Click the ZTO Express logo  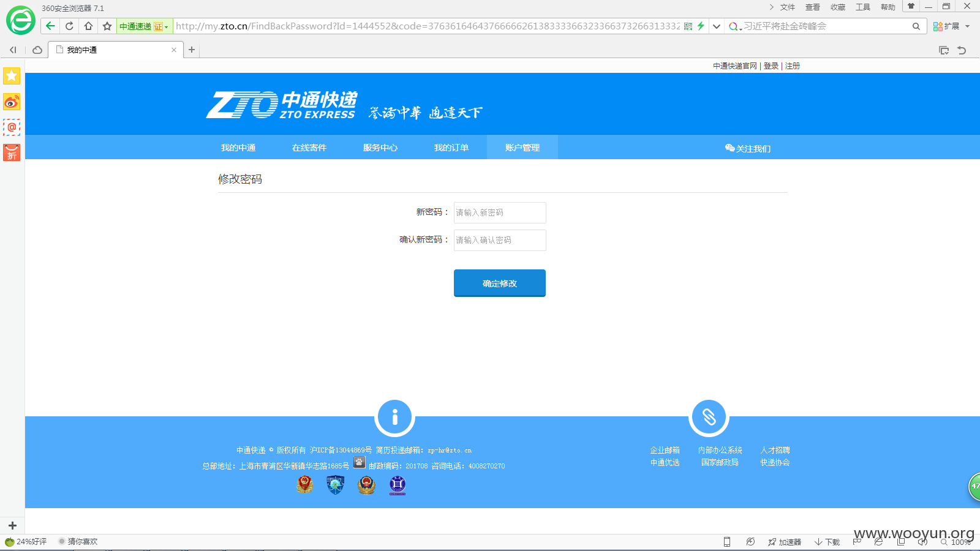tap(281, 105)
